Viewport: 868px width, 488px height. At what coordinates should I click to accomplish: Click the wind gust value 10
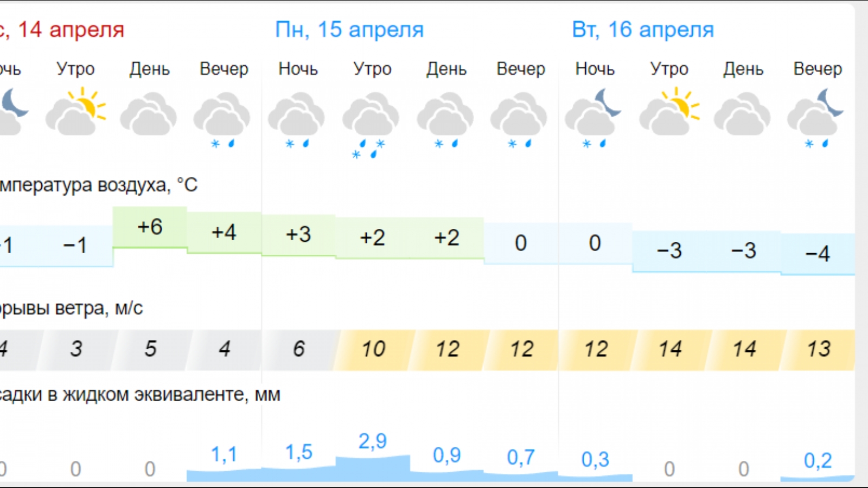(373, 349)
